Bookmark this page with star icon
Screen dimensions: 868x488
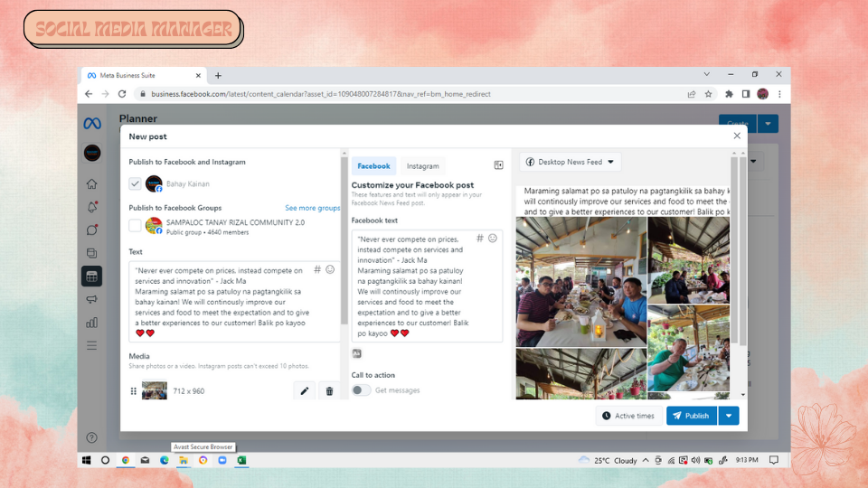click(708, 94)
